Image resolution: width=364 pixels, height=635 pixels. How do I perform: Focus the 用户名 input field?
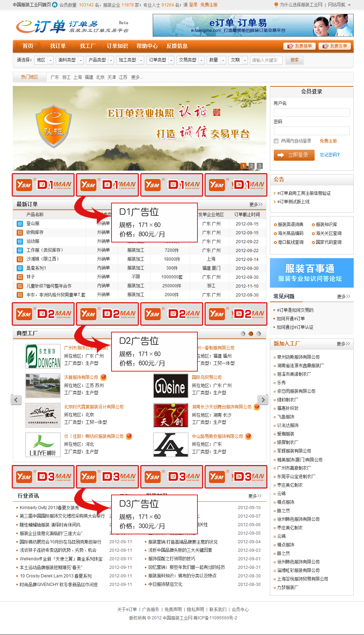pyautogui.click(x=311, y=112)
